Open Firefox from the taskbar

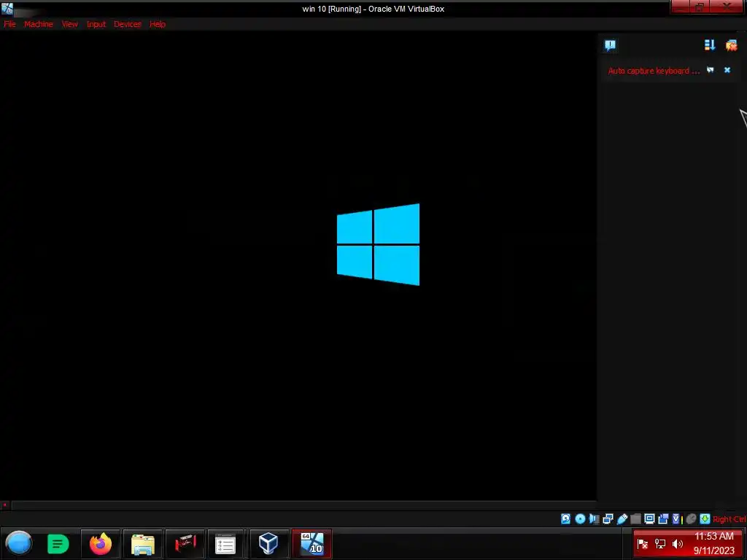click(x=101, y=544)
